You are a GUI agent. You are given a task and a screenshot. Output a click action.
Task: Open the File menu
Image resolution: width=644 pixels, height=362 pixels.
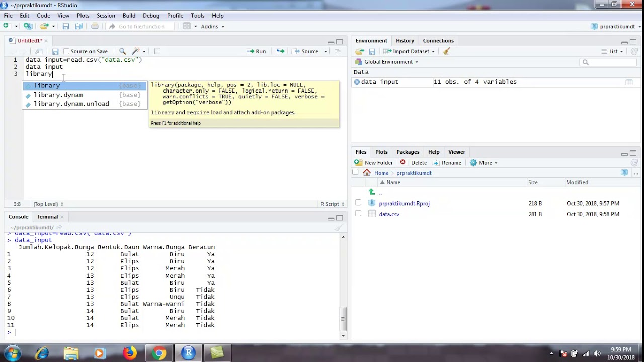point(8,16)
